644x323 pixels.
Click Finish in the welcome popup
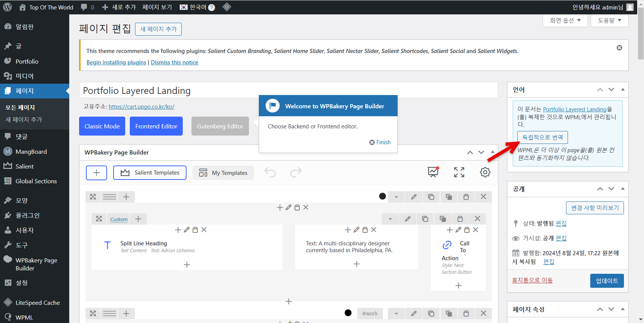tap(380, 142)
